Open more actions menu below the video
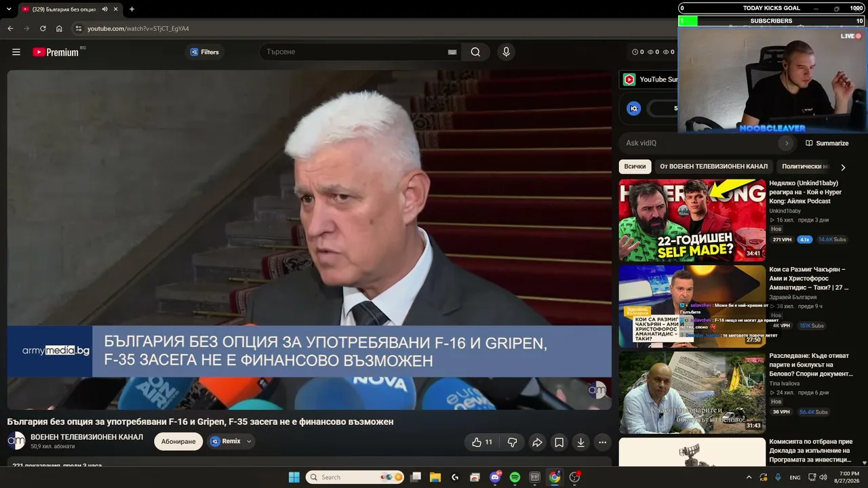Image resolution: width=868 pixels, height=488 pixels. point(602,442)
